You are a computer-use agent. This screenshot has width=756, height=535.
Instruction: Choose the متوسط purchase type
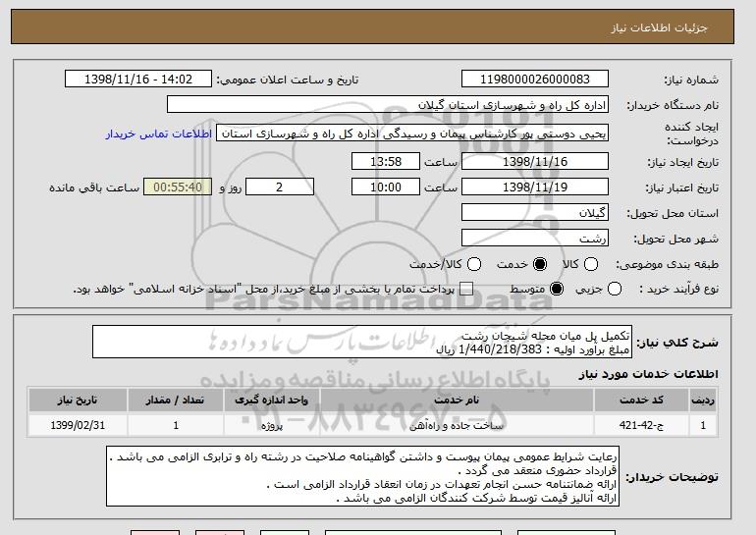click(557, 290)
